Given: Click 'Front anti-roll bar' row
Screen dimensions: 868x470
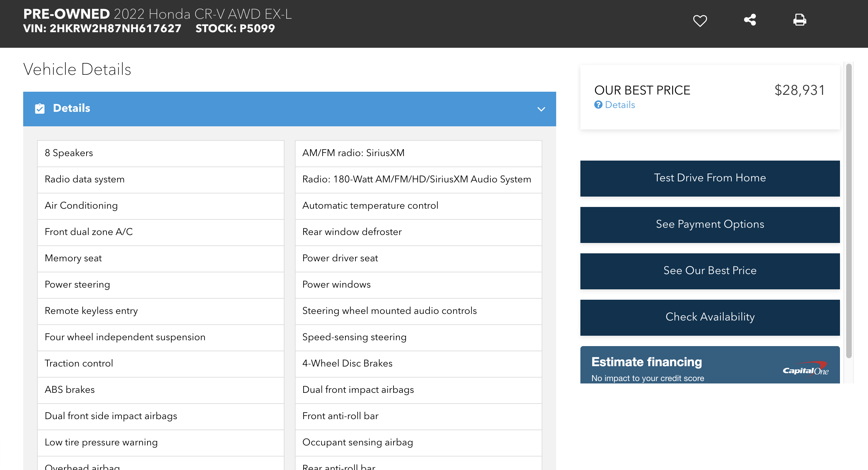Looking at the screenshot, I should pyautogui.click(x=418, y=416).
